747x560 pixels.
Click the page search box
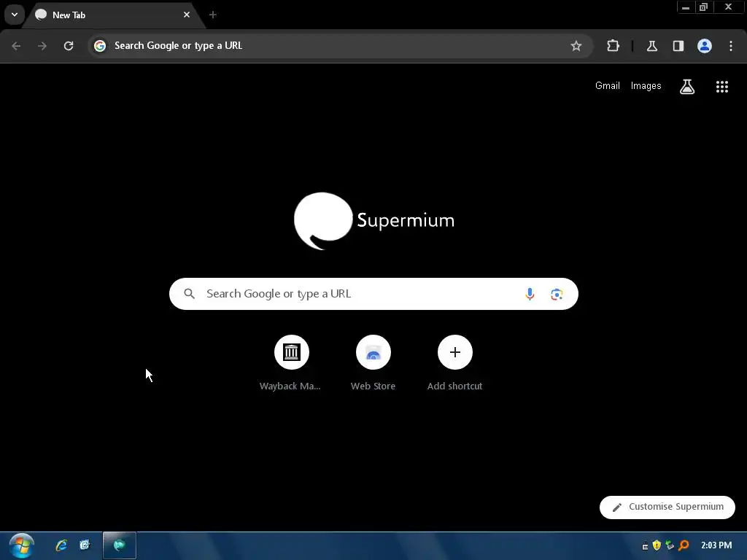(373, 294)
